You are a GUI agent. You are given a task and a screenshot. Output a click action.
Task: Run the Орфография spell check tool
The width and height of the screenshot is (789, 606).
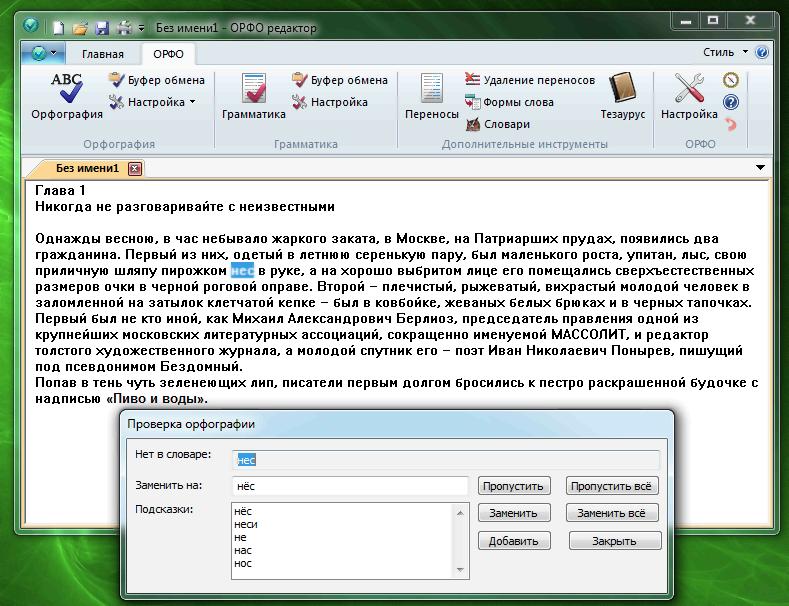[67, 96]
